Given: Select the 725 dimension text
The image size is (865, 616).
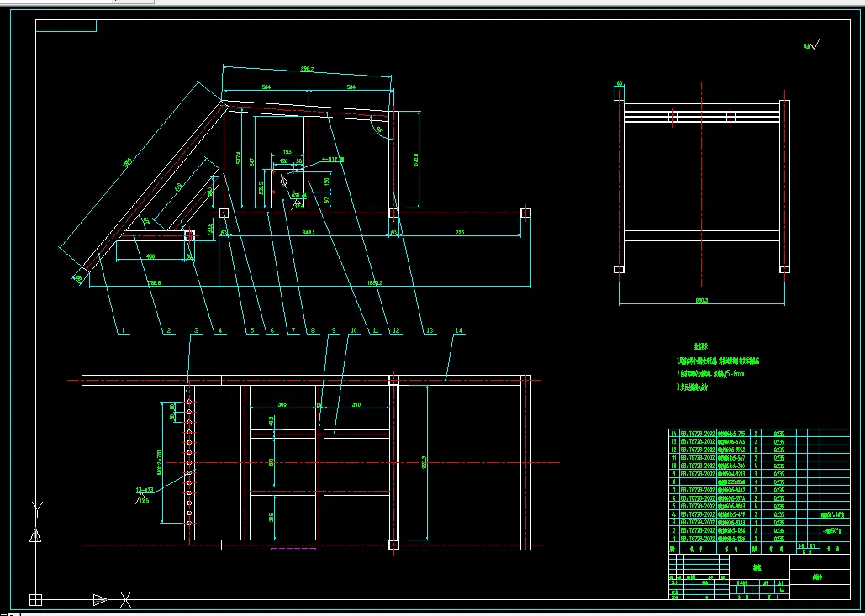Looking at the screenshot, I should tap(459, 233).
